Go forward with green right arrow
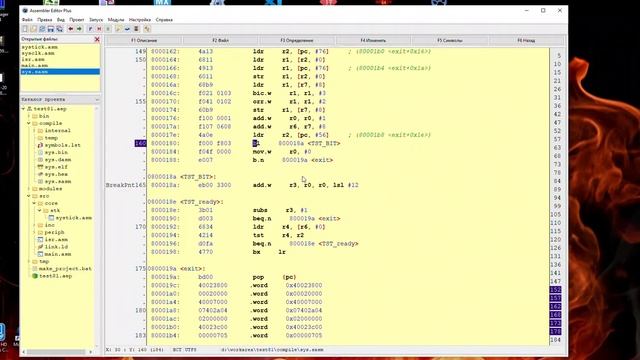The height and width of the screenshot is (360, 640). tap(79, 29)
